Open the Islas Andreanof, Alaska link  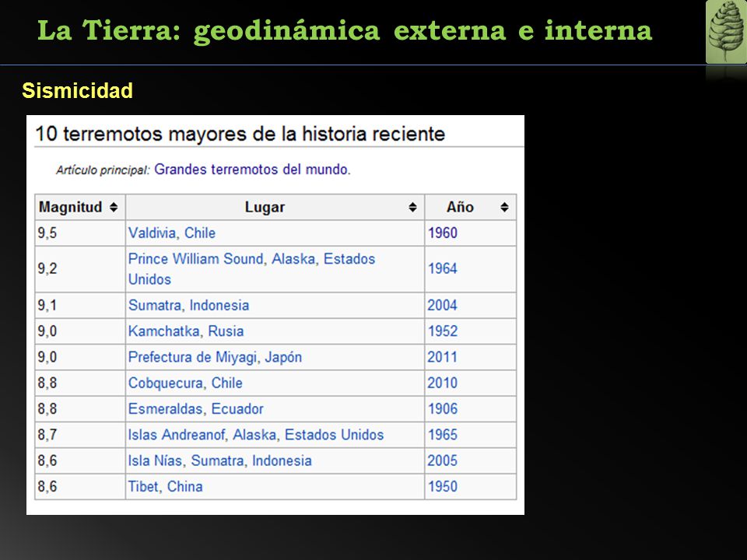click(x=256, y=435)
